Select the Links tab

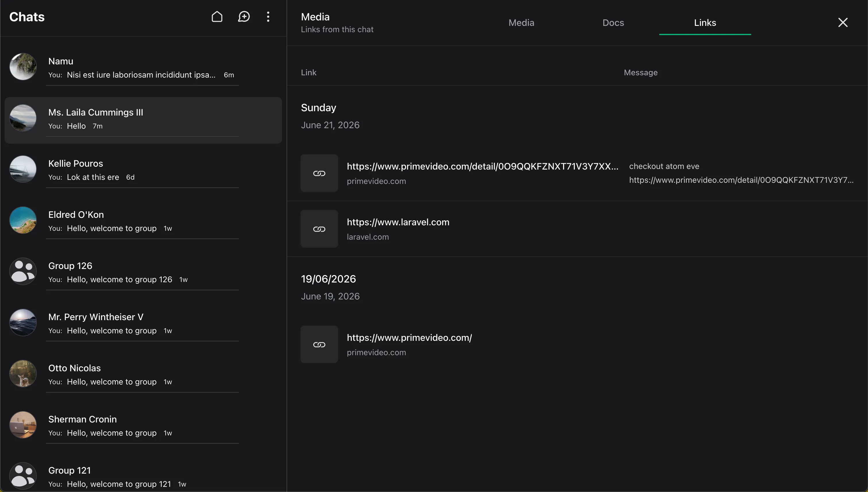coord(705,23)
